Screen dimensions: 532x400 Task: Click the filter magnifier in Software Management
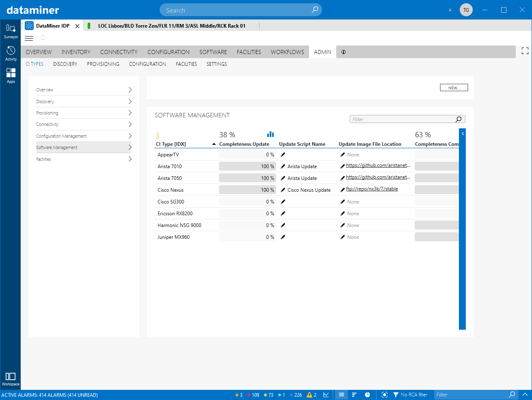[458, 119]
